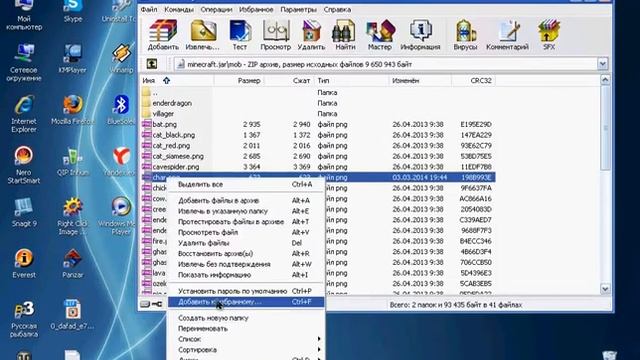
Task: Expand the Список submenu
Action: point(246,339)
